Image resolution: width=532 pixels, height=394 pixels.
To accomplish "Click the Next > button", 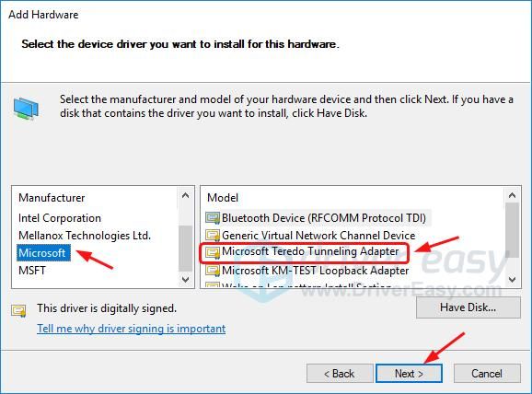I will (x=409, y=374).
